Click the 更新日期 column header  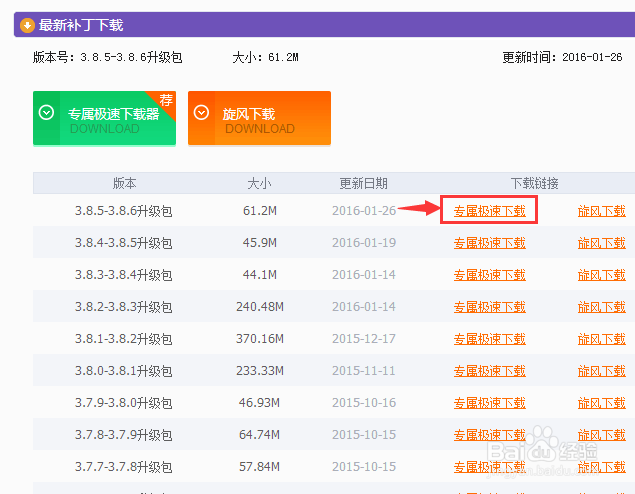pos(364,183)
